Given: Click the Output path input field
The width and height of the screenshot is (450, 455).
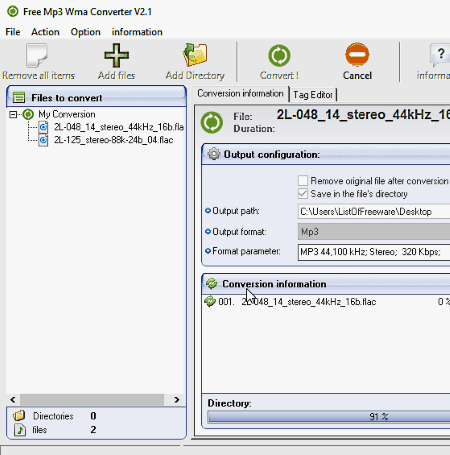Looking at the screenshot, I should (374, 212).
